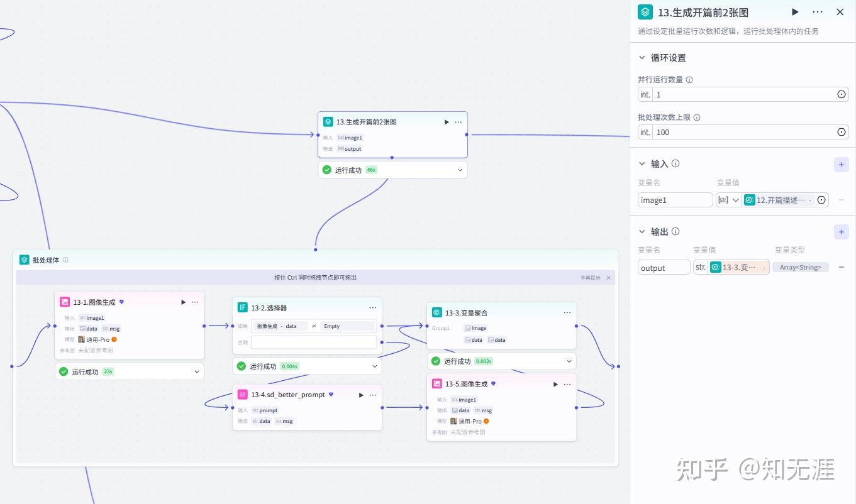Click the 图像生成 - data condition field

280,326
